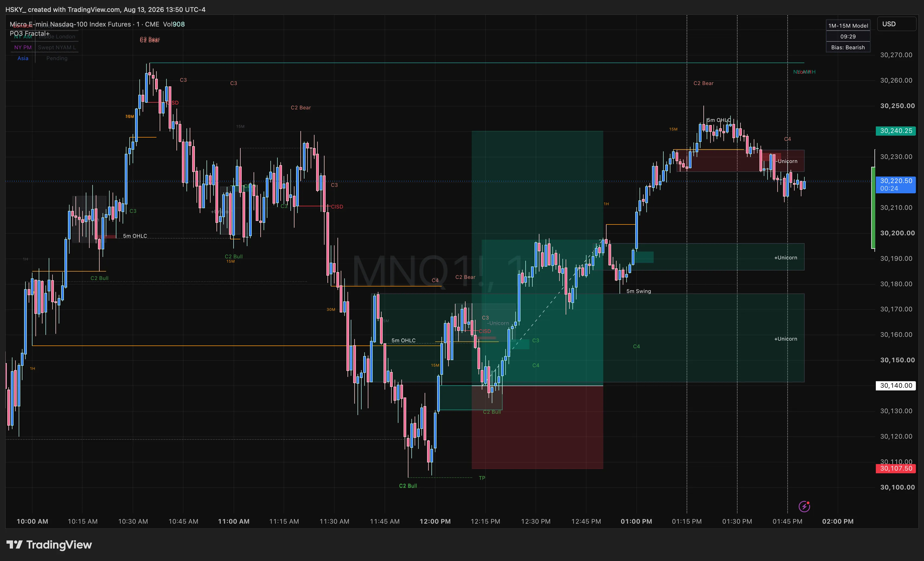Click the 'PO3 Fractal+' indicator name
The image size is (924, 561).
pos(30,33)
